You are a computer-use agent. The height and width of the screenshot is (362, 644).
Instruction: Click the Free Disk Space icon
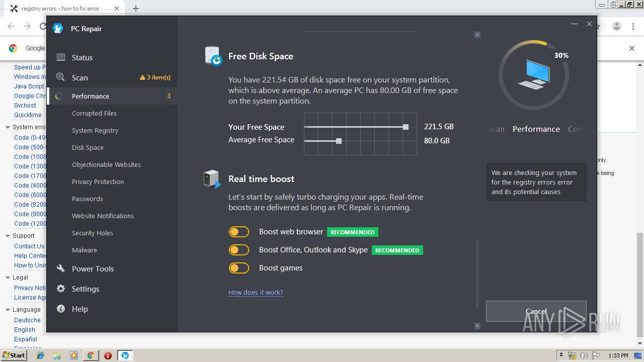[213, 56]
